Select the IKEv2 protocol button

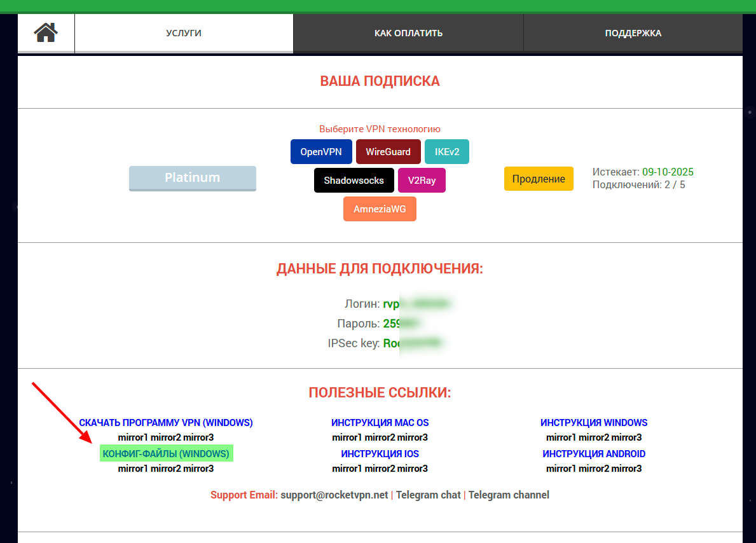(446, 152)
